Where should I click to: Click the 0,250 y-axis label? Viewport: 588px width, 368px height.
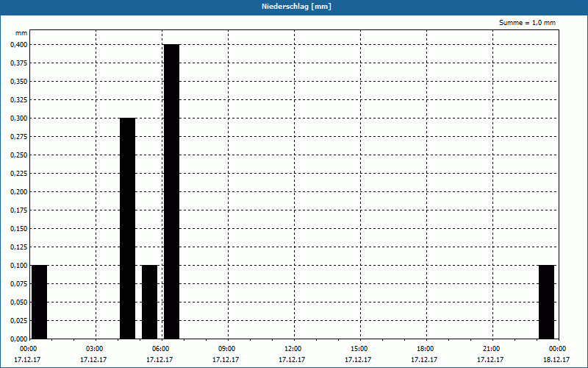[x=18, y=155]
